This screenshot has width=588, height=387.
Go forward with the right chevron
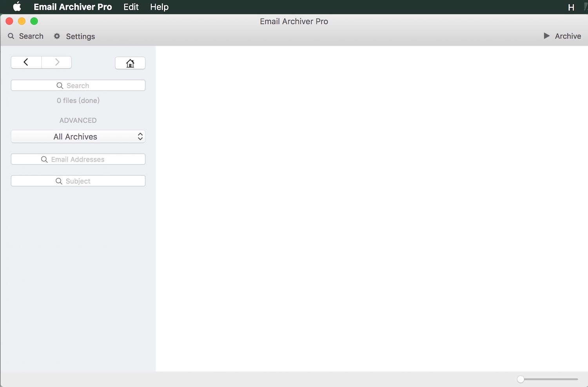pyautogui.click(x=57, y=62)
